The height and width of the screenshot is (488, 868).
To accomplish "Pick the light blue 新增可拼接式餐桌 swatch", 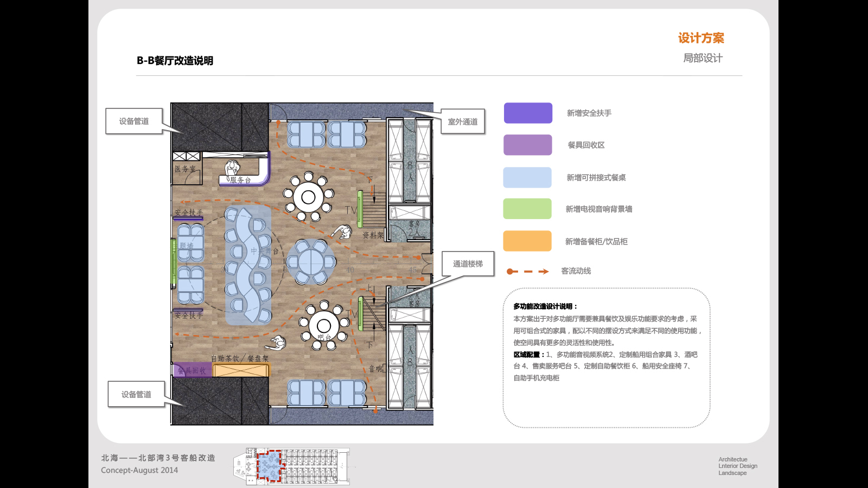I will tap(528, 177).
